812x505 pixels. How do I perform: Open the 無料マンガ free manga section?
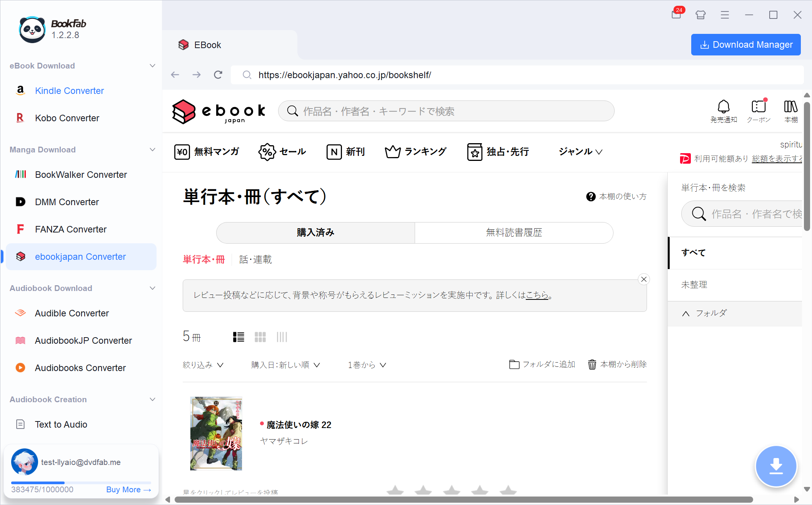207,152
